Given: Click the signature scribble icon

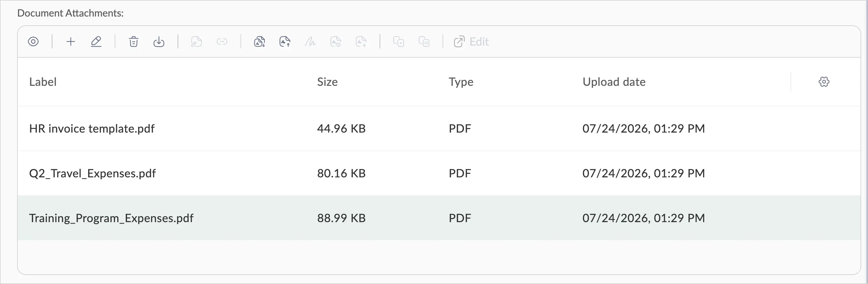Looking at the screenshot, I should click(310, 42).
